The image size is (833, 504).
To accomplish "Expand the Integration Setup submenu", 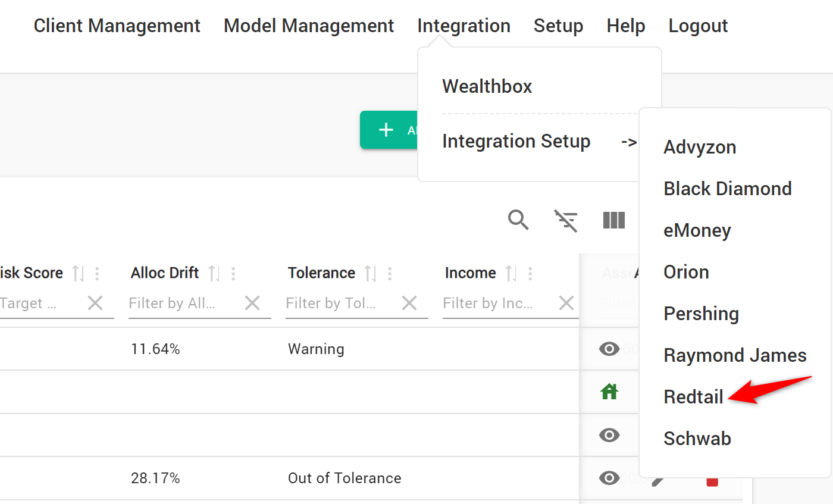I will pos(540,142).
